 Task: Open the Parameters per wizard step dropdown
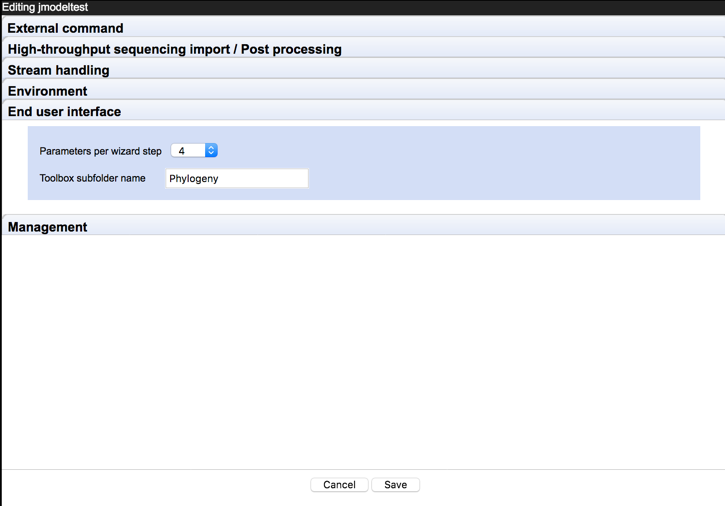(194, 150)
